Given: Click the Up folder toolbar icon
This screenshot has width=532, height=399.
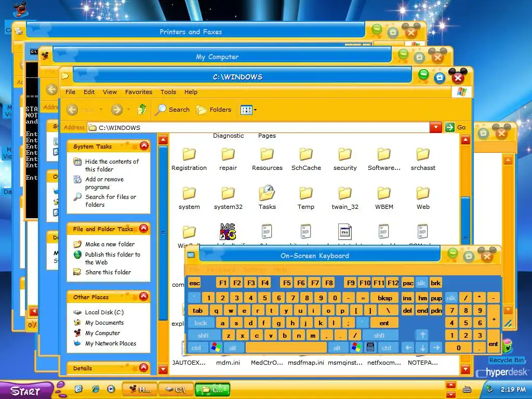Looking at the screenshot, I should pos(142,109).
